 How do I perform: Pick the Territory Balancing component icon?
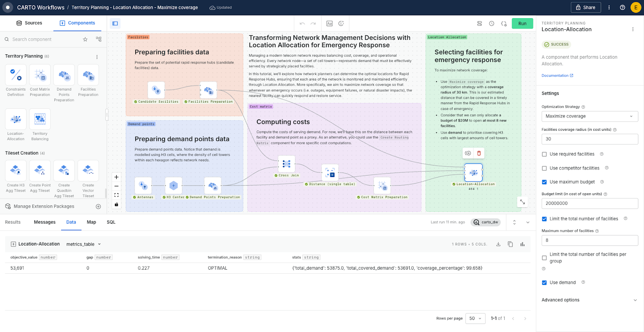click(40, 119)
